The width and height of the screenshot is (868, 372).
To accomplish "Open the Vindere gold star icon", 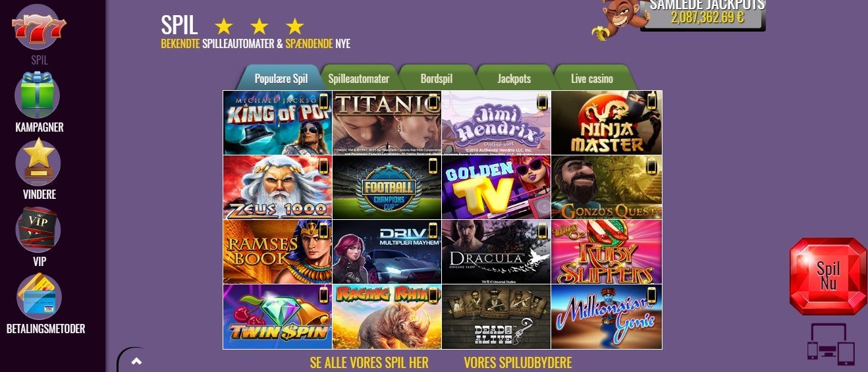I will (38, 162).
